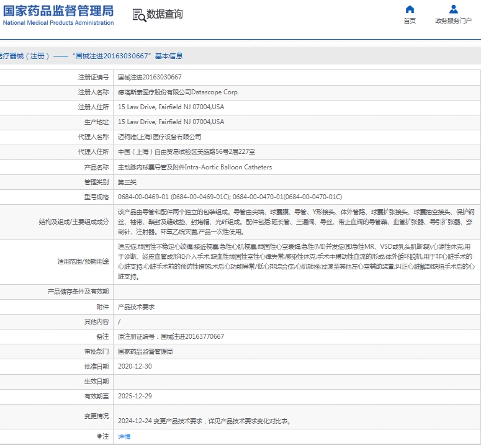
Task: Click the breadcrumb header 基本信息 text
Action: pyautogui.click(x=169, y=56)
